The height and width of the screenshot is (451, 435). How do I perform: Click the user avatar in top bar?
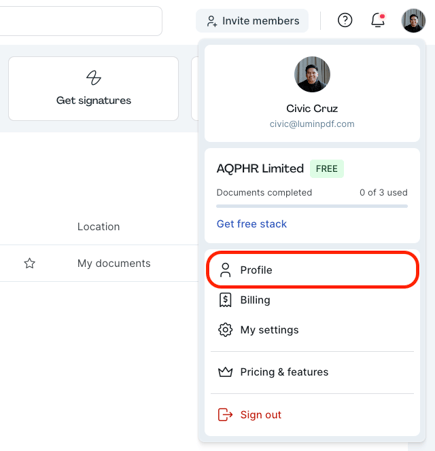(x=413, y=20)
